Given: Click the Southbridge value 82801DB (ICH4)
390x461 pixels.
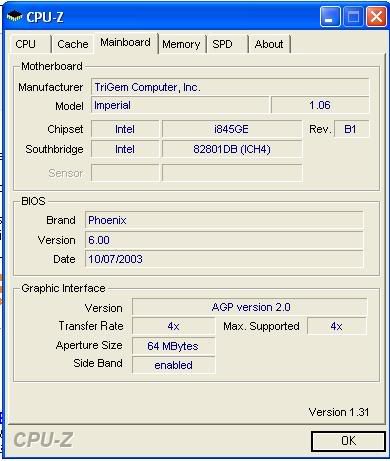Looking at the screenshot, I should coord(232,149).
